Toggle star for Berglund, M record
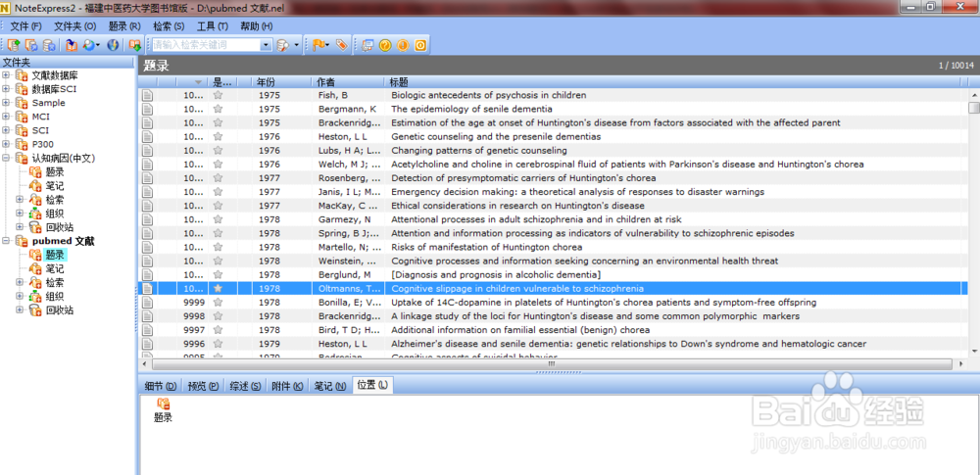980x475 pixels. [218, 274]
